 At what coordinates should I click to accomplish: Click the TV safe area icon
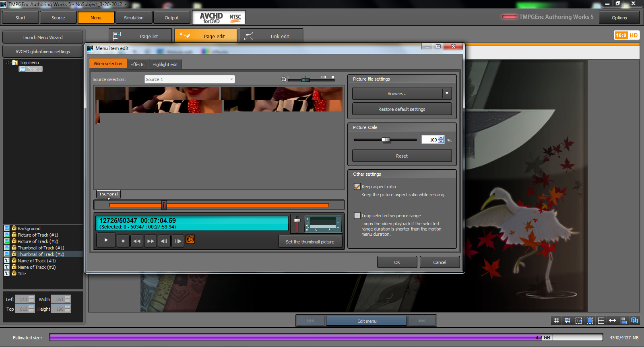pyautogui.click(x=578, y=321)
